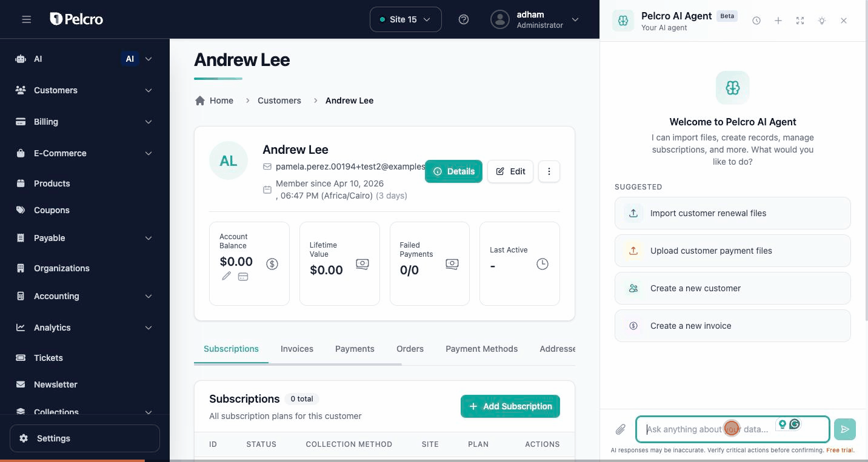
Task: Expand the AI Agent panel to fullscreen
Action: 800,21
